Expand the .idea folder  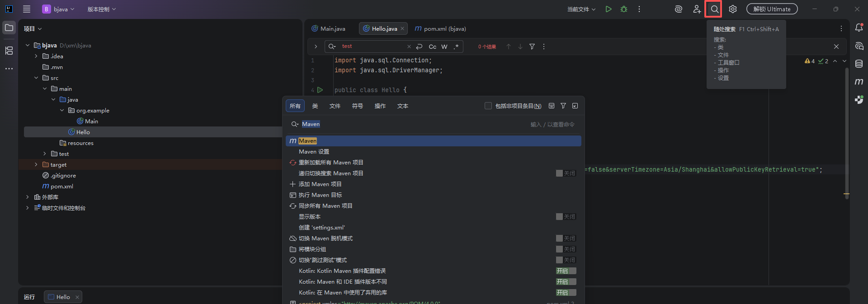36,56
